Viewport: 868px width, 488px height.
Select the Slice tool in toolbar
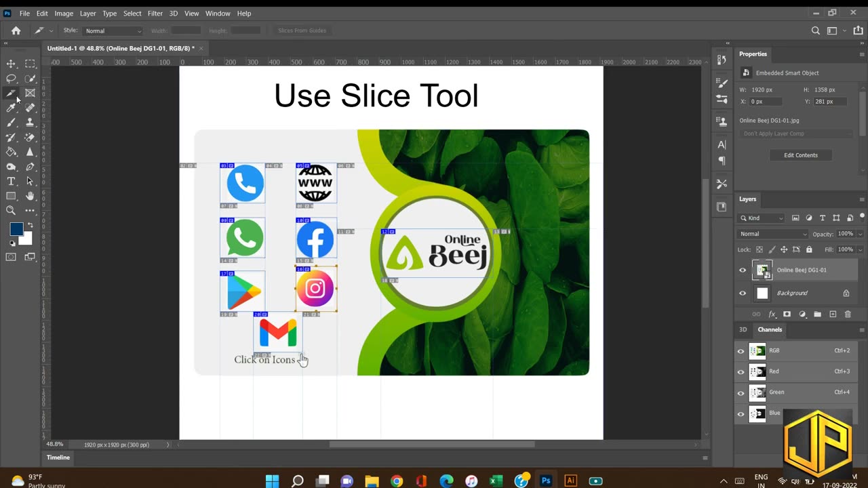point(11,93)
